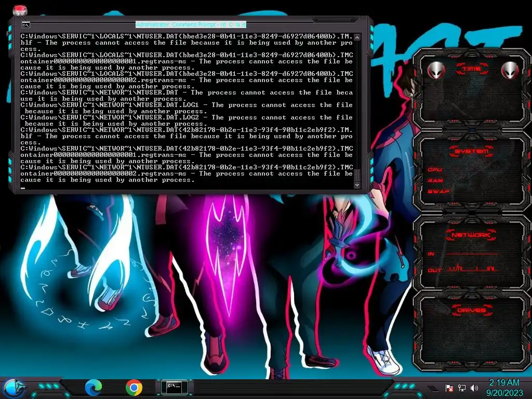
Task: Click the SYSTEM widget header
Action: pos(472,151)
